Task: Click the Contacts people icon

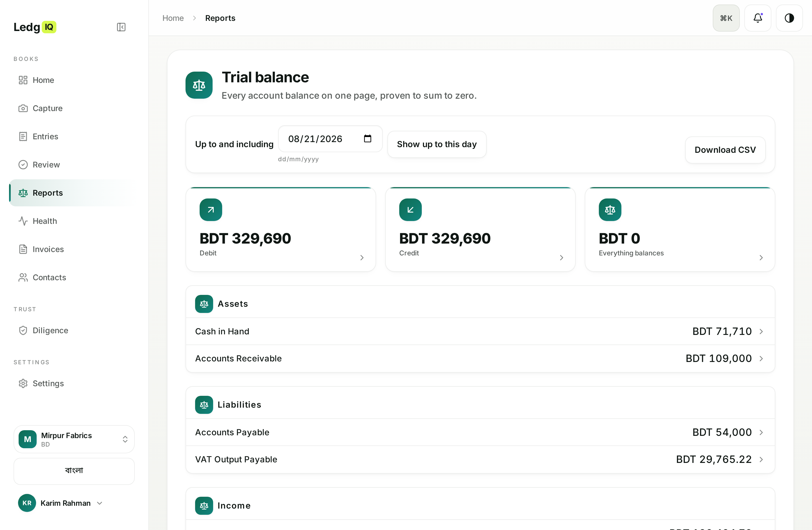Action: pyautogui.click(x=23, y=278)
